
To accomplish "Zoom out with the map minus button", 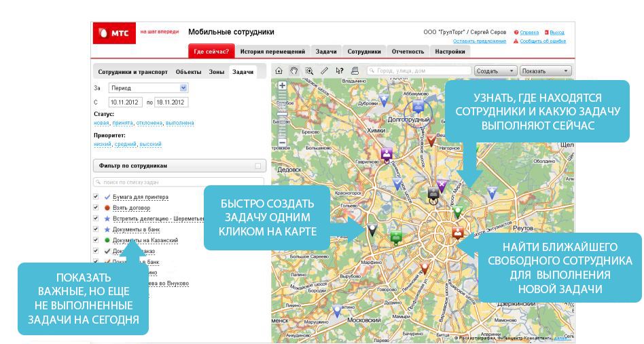I will [282, 142].
